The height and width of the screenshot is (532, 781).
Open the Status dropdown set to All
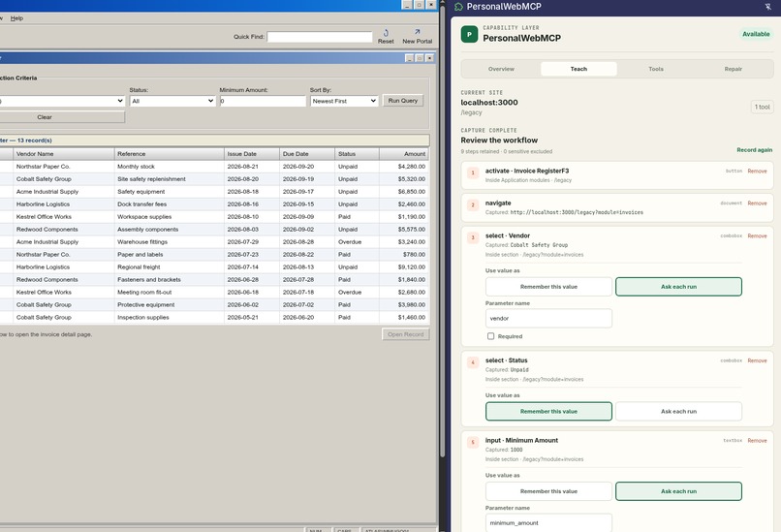(172, 101)
